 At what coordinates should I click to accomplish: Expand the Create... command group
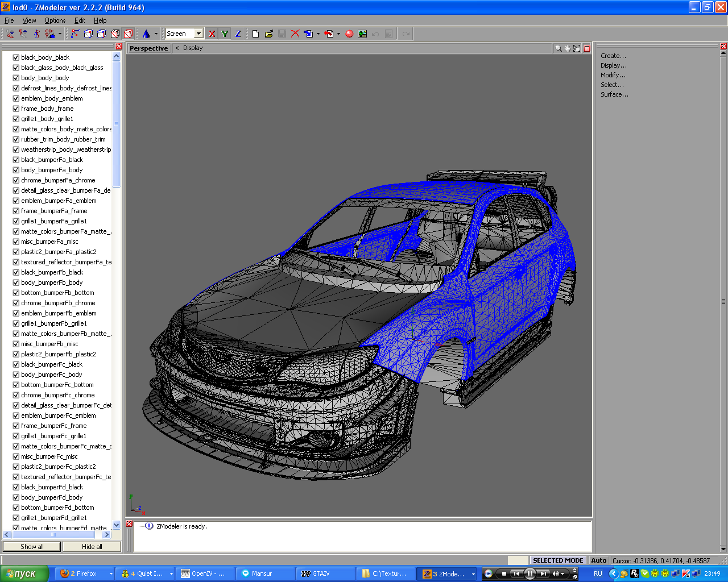tap(613, 56)
